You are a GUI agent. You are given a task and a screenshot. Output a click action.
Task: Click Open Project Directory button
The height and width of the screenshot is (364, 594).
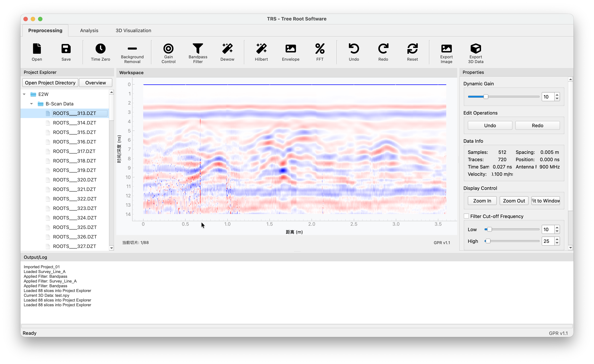(x=50, y=83)
